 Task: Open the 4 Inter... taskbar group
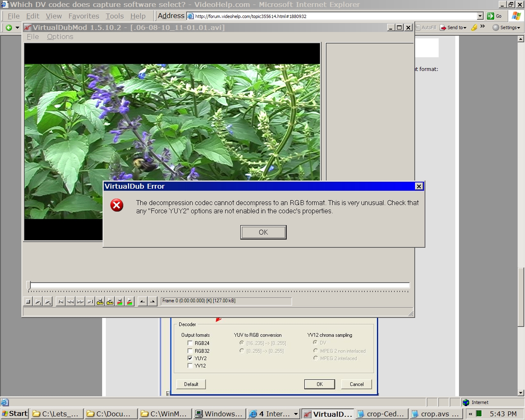(x=274, y=414)
